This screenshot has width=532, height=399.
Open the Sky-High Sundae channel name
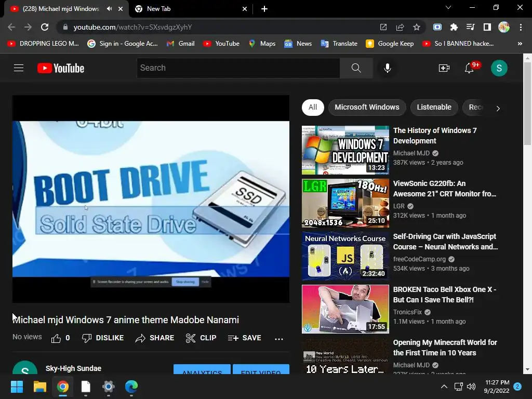coord(73,368)
